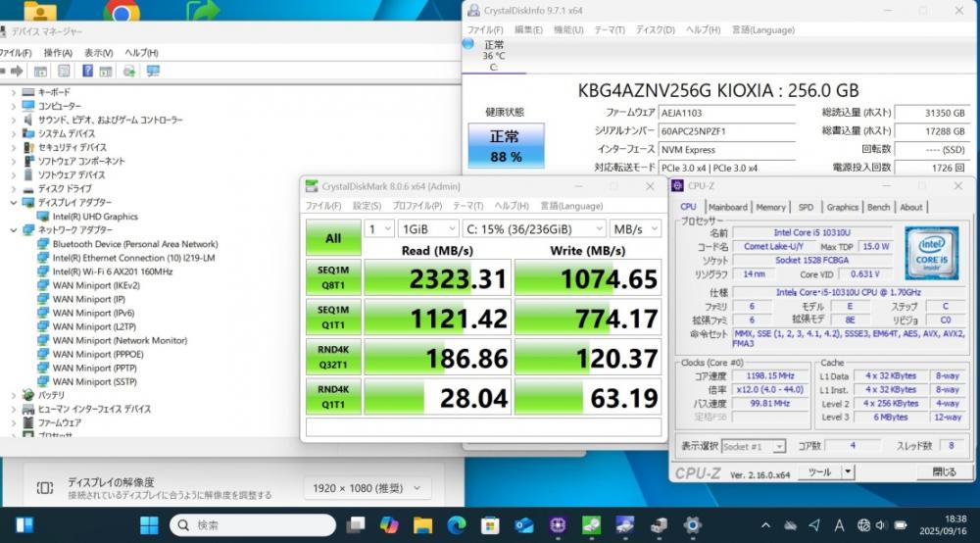Image resolution: width=980 pixels, height=543 pixels.
Task: Open the test size dropdown showing 1GiB
Action: point(429,229)
